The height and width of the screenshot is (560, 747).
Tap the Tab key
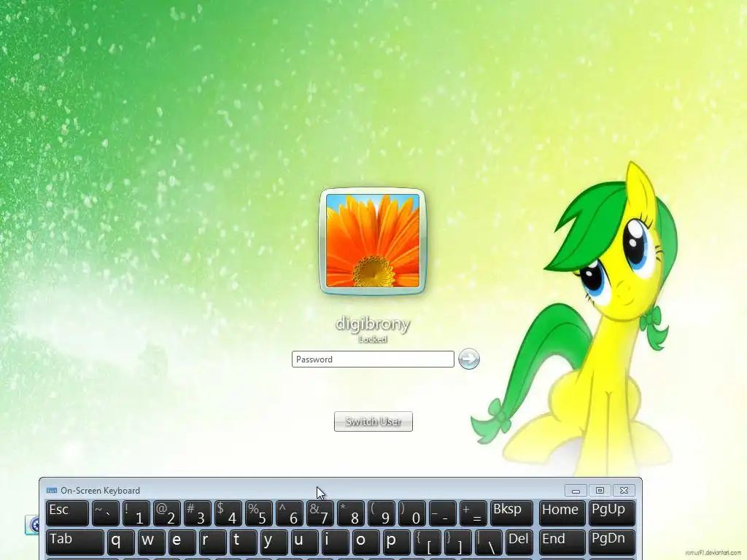click(x=75, y=542)
